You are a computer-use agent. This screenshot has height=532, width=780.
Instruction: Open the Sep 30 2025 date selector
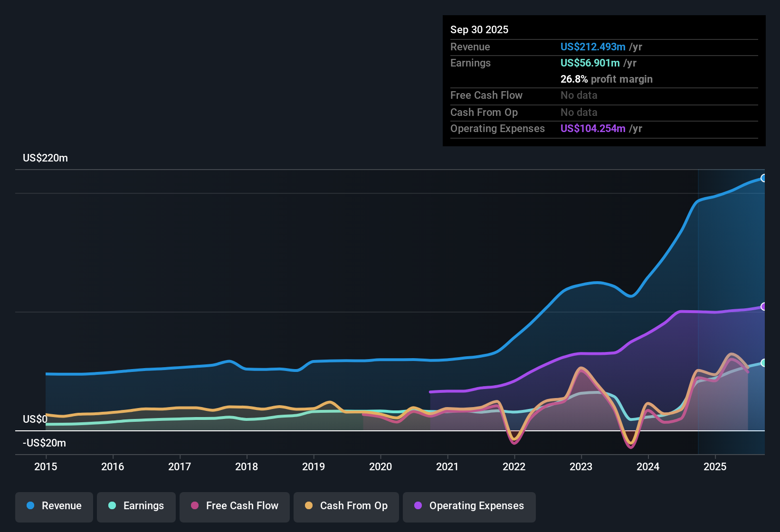(x=479, y=29)
